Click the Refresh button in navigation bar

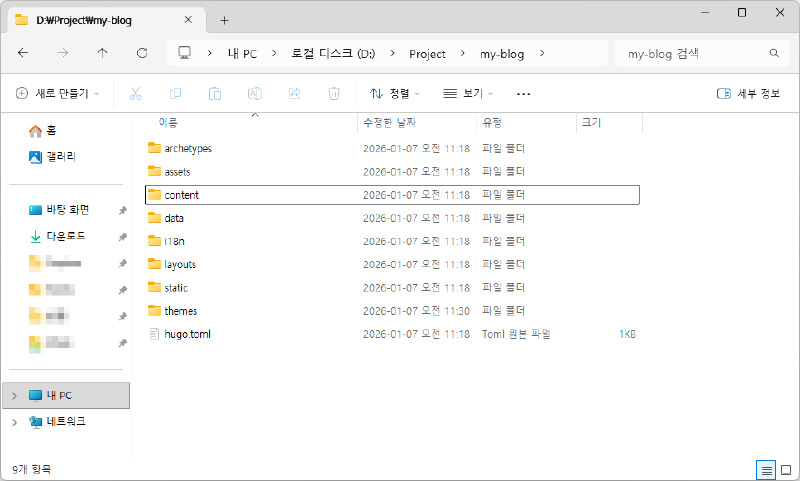[142, 53]
